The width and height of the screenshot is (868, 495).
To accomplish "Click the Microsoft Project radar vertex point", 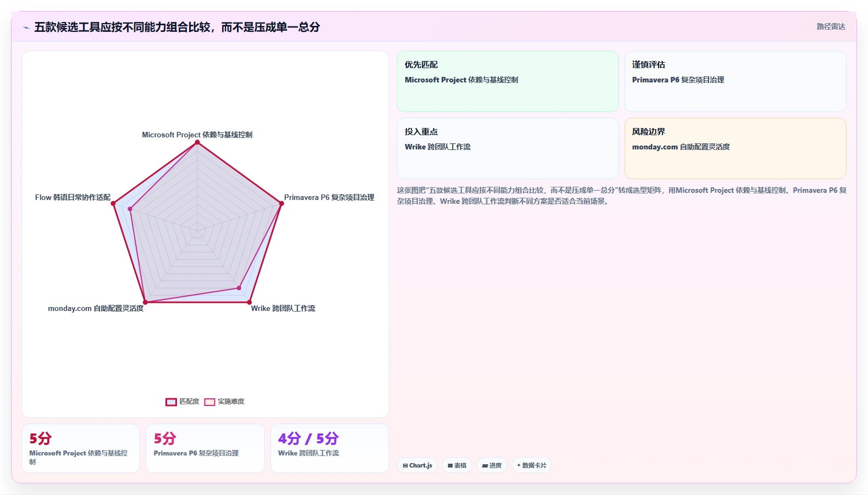I will (197, 142).
